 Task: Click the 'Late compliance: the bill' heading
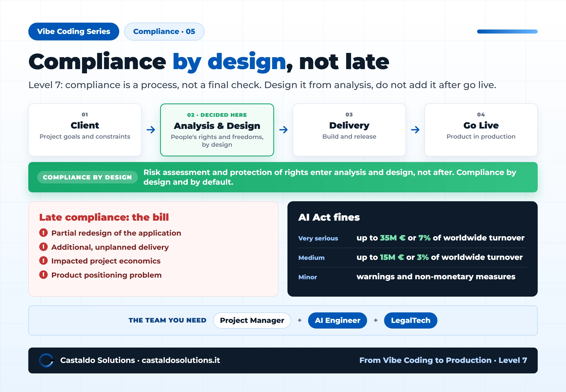104,217
